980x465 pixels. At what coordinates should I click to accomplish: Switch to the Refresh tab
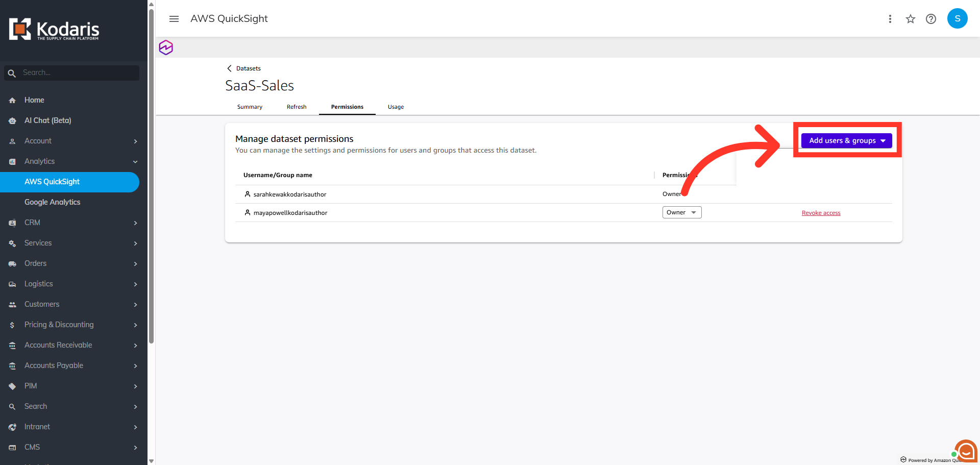click(x=297, y=107)
